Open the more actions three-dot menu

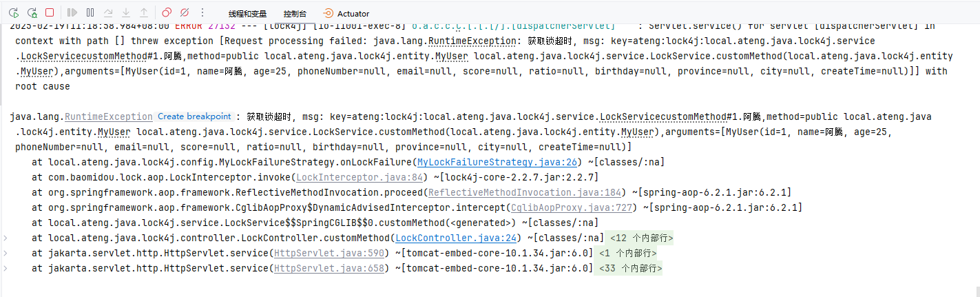(202, 12)
